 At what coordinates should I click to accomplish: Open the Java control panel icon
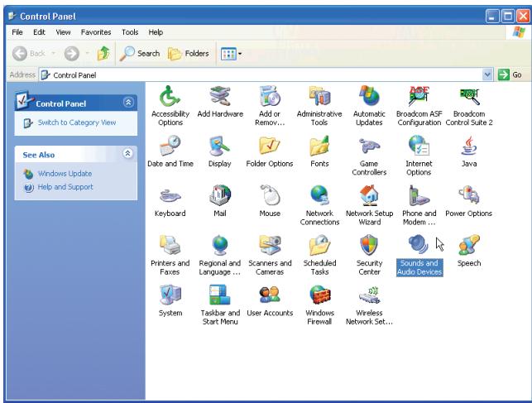(469, 146)
